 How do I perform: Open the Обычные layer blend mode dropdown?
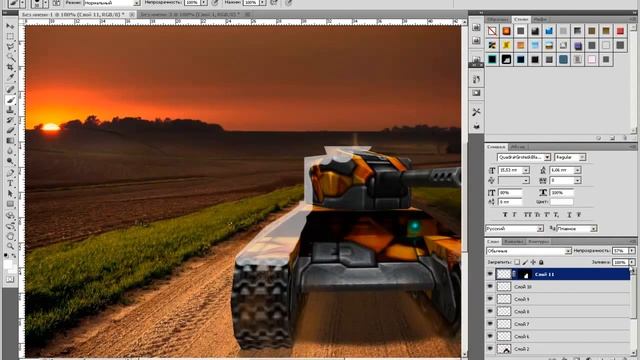pyautogui.click(x=567, y=251)
